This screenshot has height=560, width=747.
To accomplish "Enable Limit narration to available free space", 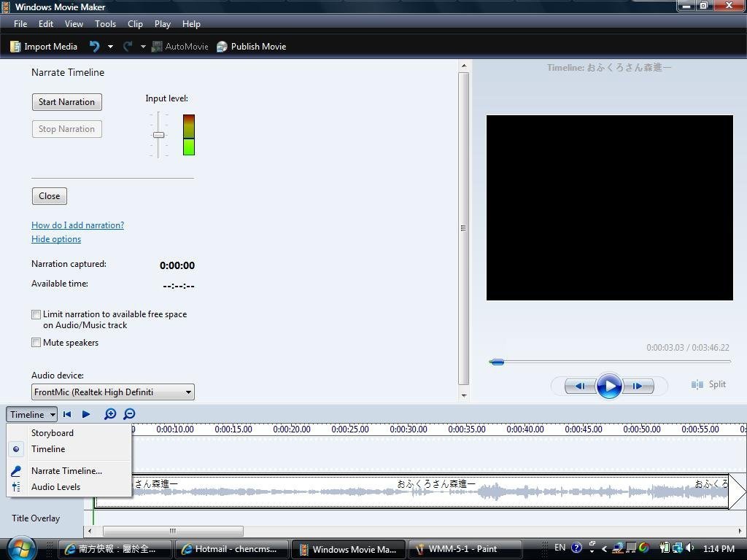I will coord(36,315).
